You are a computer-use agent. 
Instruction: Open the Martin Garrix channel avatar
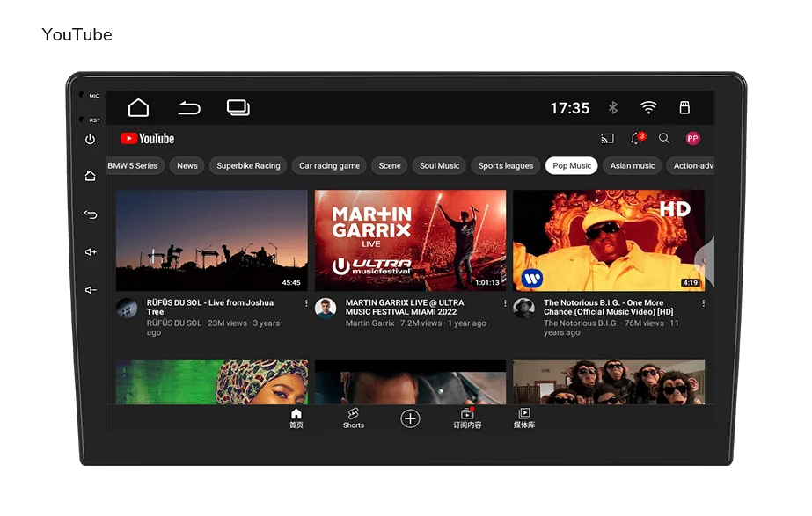326,309
